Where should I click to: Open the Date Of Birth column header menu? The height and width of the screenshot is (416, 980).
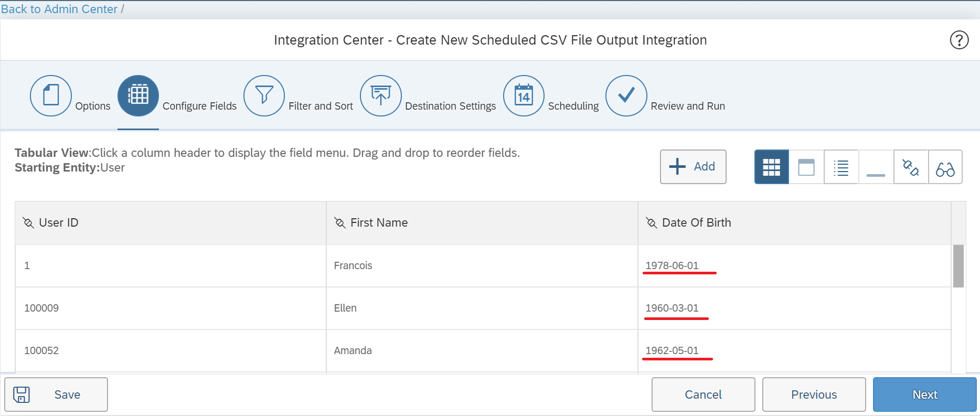click(794, 223)
